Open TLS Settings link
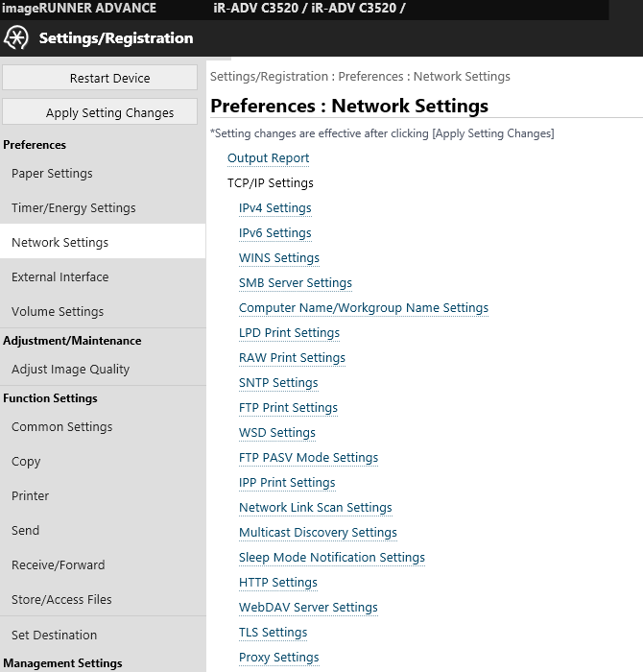The image size is (643, 672). 273,633
